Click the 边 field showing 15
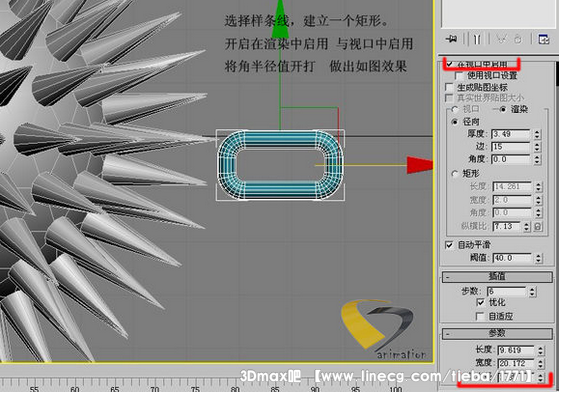The image size is (561, 393). click(x=510, y=147)
